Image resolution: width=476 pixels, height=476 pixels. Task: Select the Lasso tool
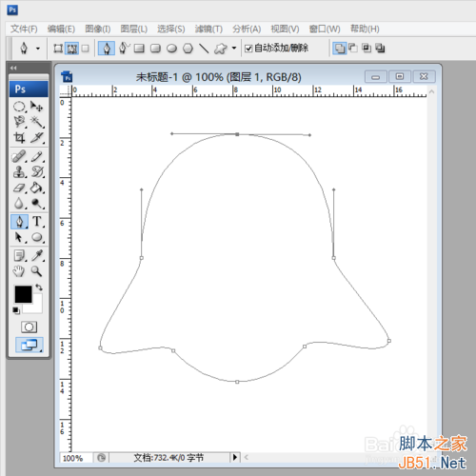coord(19,122)
